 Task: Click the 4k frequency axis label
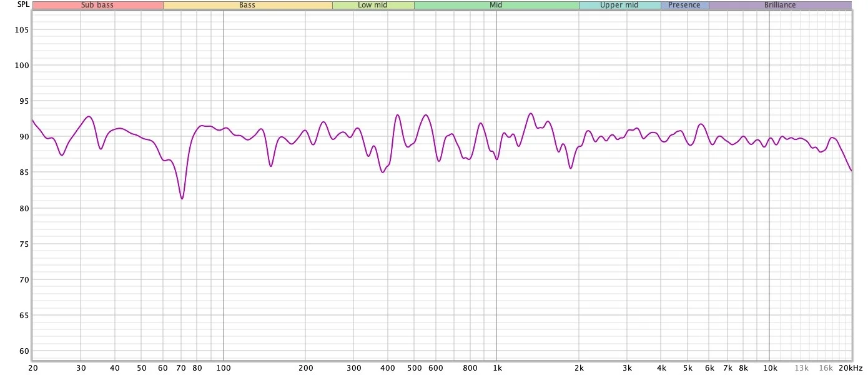coord(661,367)
